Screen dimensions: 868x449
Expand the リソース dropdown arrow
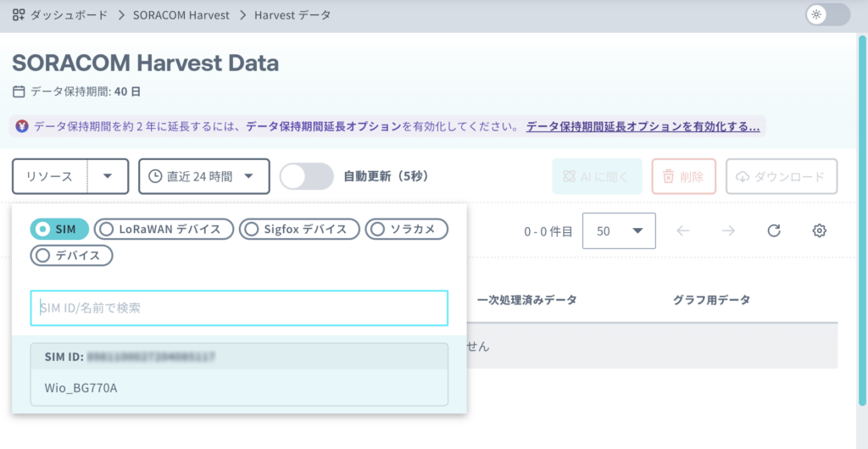pyautogui.click(x=108, y=176)
